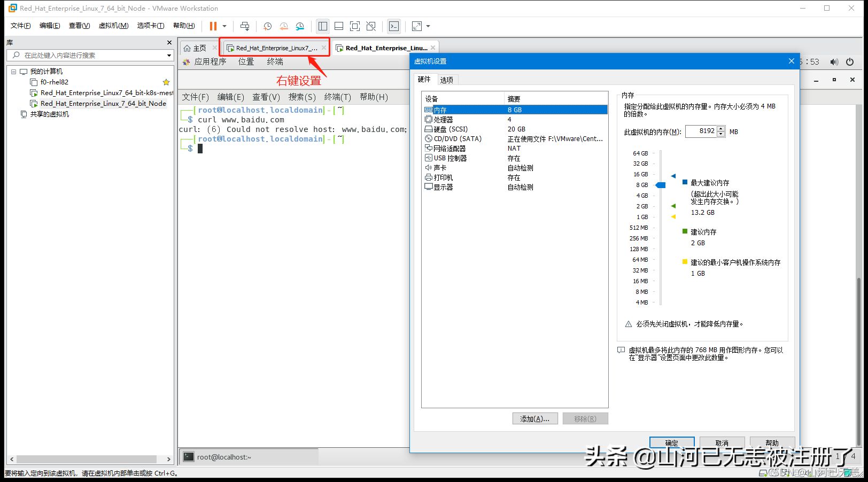This screenshot has height=482, width=868.
Task: Take a snapshot of this VM
Action: point(268,26)
